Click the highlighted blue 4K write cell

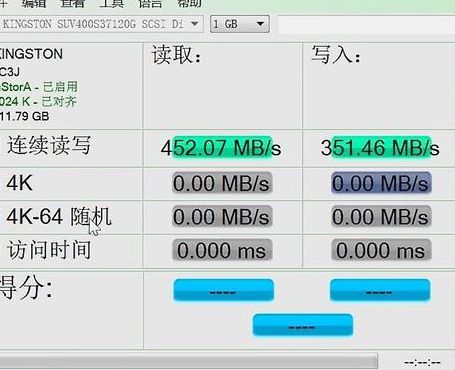point(381,183)
